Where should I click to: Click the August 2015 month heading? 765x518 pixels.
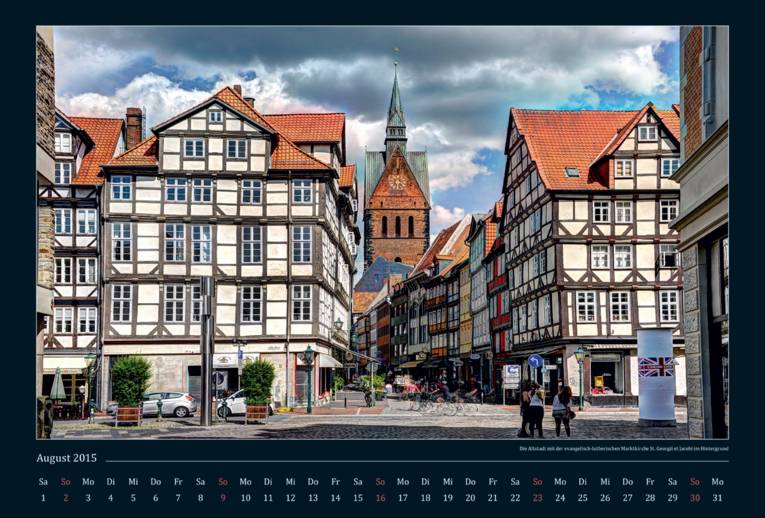click(67, 458)
